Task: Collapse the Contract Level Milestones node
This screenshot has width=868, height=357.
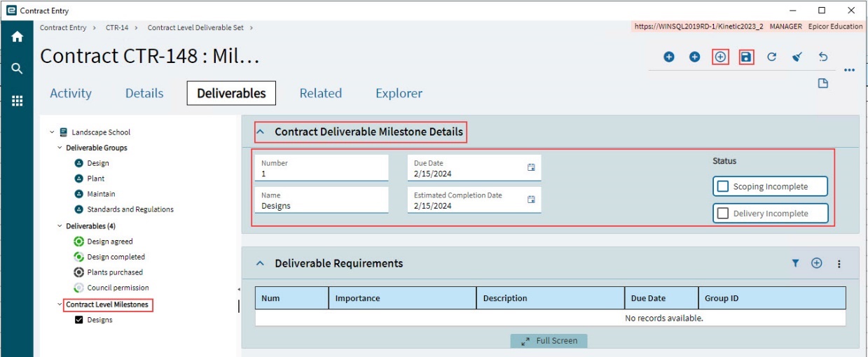Action: [x=60, y=305]
